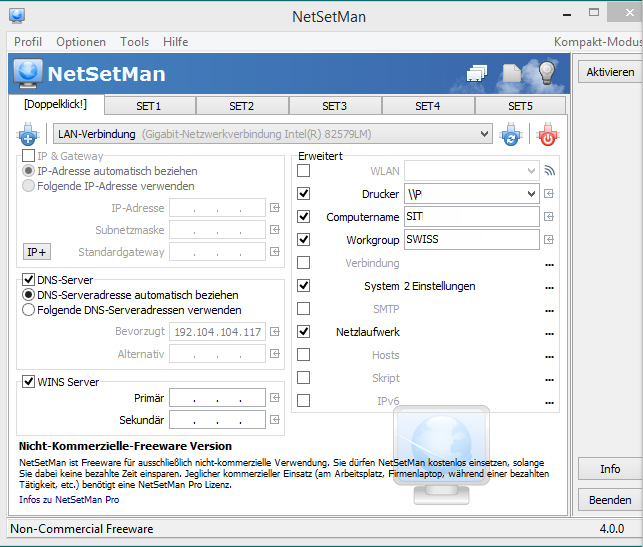Click the Aktivieren button
643x547 pixels.
pyautogui.click(x=610, y=72)
